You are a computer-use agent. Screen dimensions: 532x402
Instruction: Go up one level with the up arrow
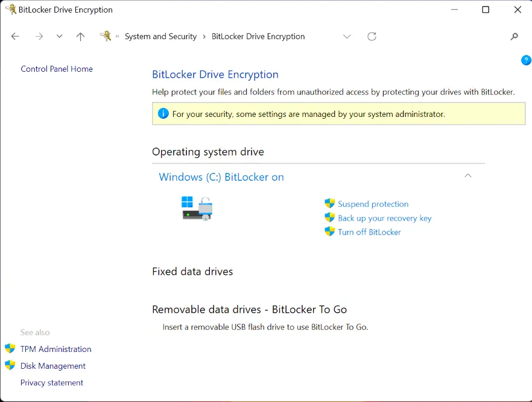(x=80, y=36)
